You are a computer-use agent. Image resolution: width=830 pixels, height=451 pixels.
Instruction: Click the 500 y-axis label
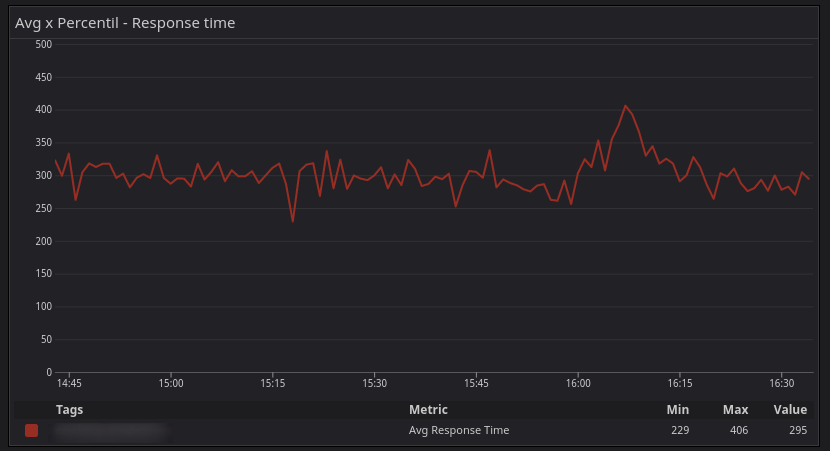coord(43,44)
